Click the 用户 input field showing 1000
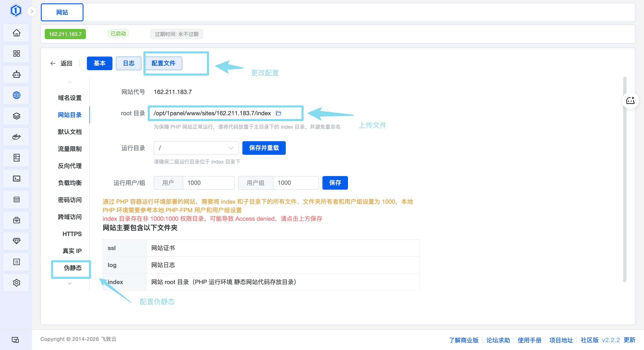Screen dimensions: 644x350 tap(208, 183)
